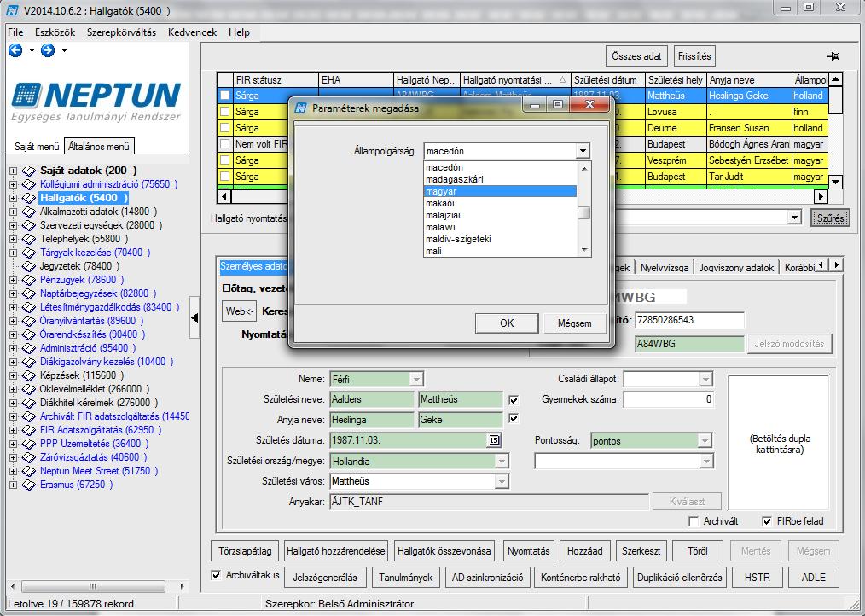Click the book icon beside Diákhitel kérelmek
865x616 pixels.
[29, 403]
